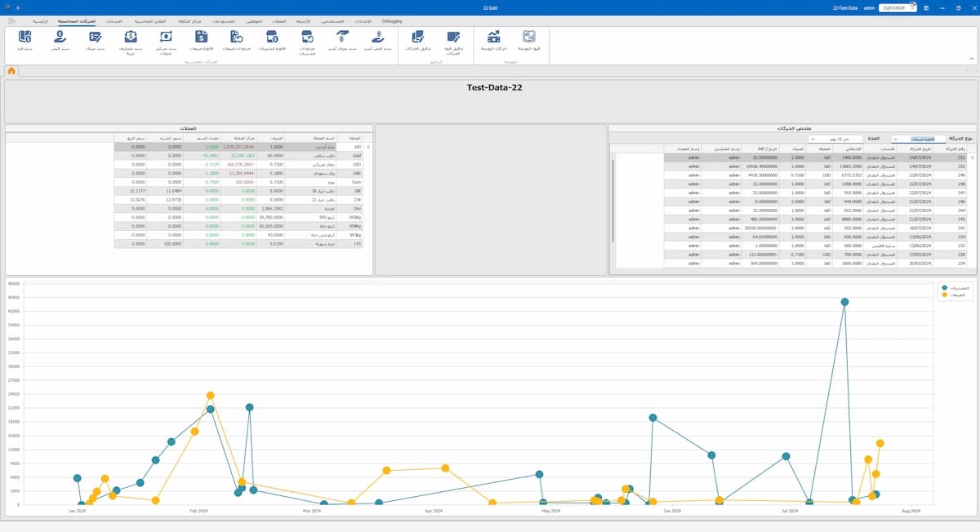Open سند قبض receipt voucher ribbon icon
The height and width of the screenshot is (532, 980).
click(x=60, y=36)
